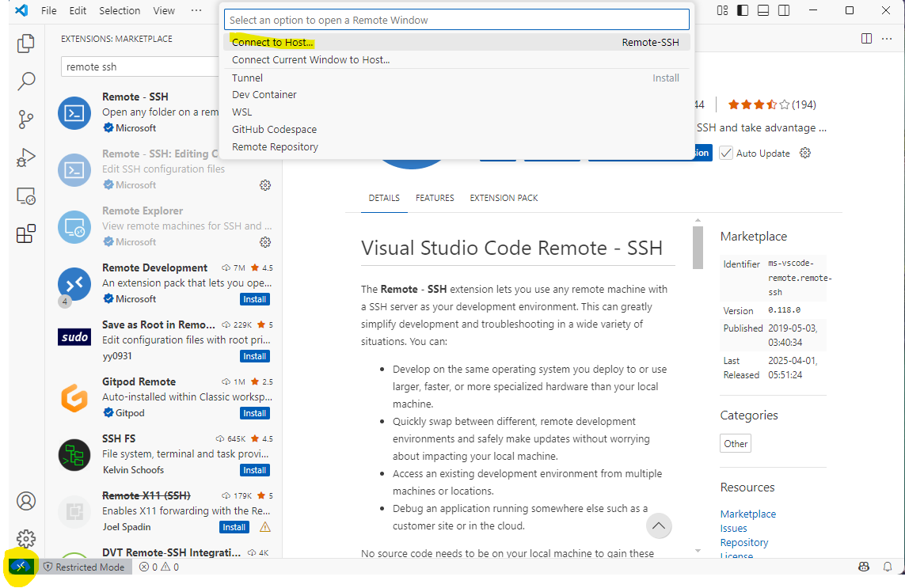
Task: Open the Explorer view in activity bar
Action: [x=26, y=44]
